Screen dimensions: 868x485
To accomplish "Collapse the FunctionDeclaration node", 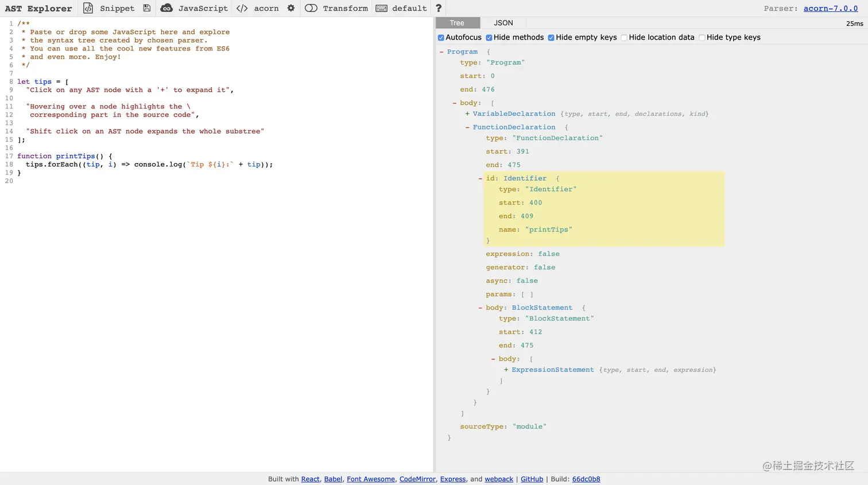I will coord(467,127).
